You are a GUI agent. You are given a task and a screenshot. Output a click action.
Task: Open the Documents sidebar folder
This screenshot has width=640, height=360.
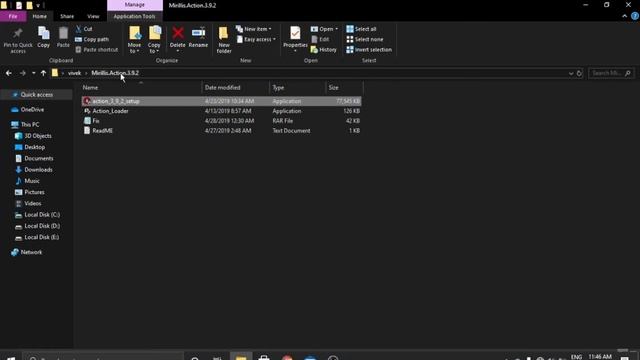[38, 158]
